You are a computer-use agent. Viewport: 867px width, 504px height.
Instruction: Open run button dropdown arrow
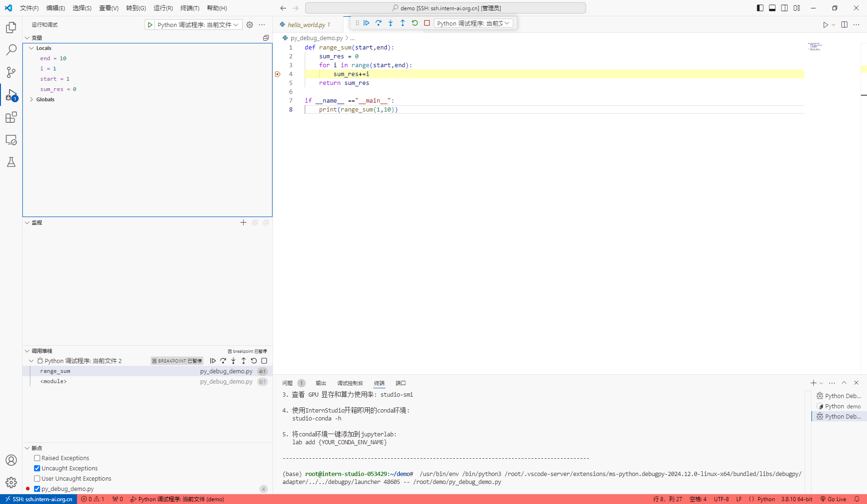[833, 25]
